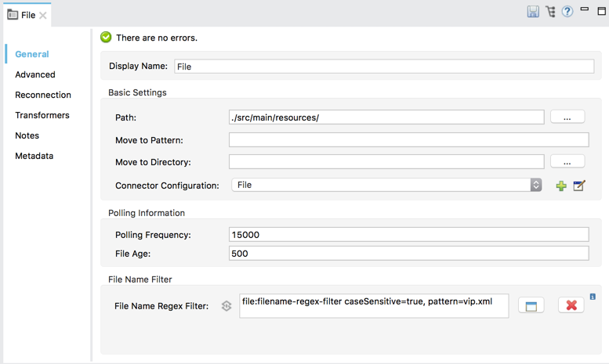This screenshot has width=609, height=364.
Task: Open the tree hierarchy view icon
Action: click(550, 12)
